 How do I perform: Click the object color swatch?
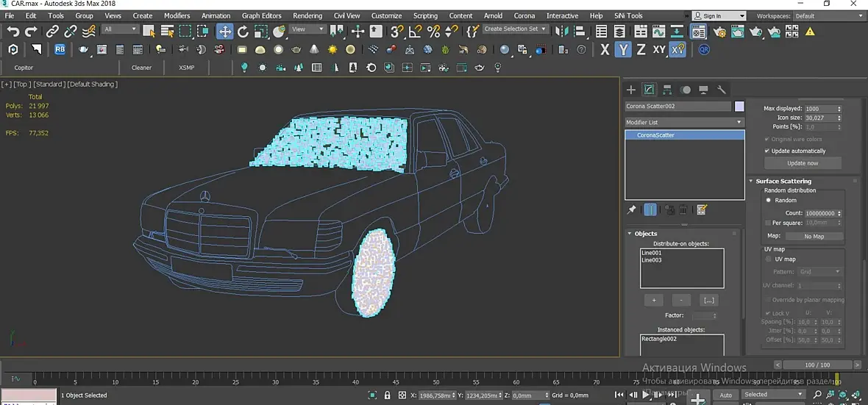coord(739,107)
